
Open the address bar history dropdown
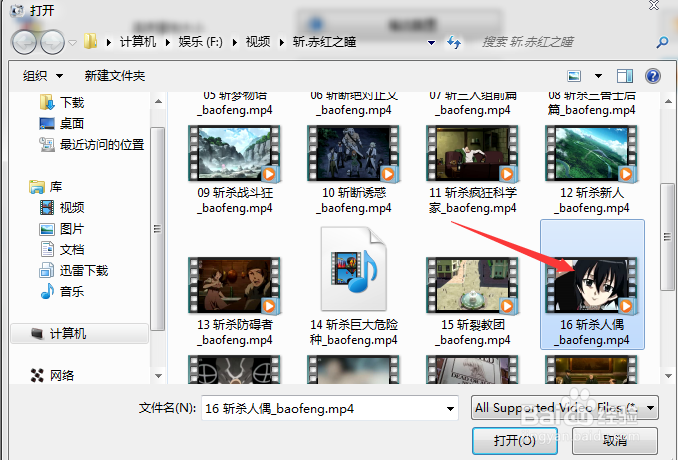coord(431,42)
